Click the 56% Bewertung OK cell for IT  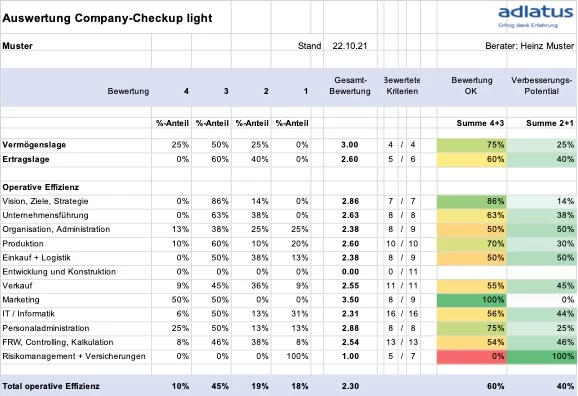point(472,314)
